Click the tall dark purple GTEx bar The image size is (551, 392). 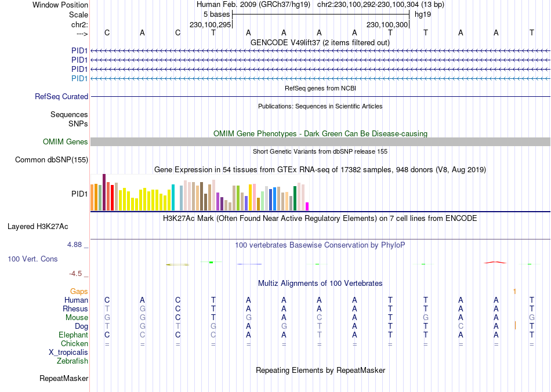coord(104,192)
